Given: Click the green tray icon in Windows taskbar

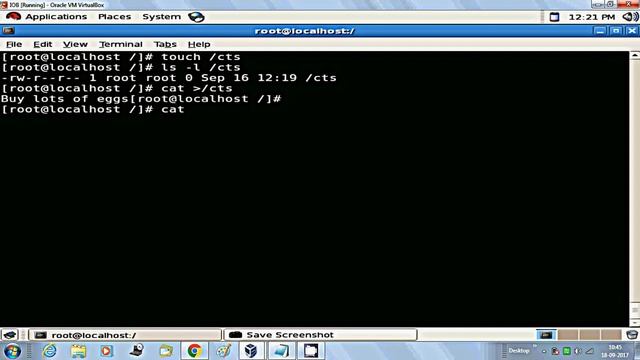Looking at the screenshot, I should tap(567, 351).
